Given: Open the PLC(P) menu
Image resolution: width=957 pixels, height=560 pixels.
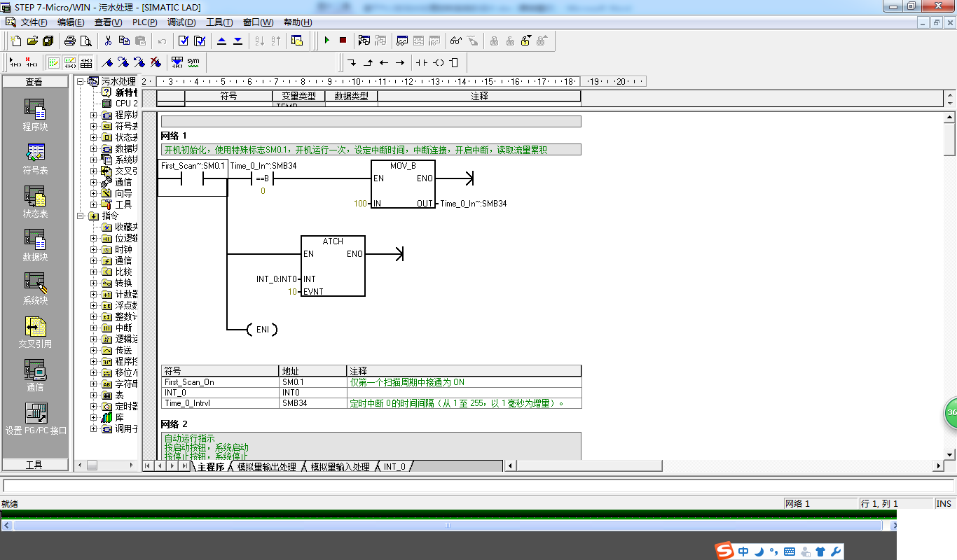Looking at the screenshot, I should (145, 22).
